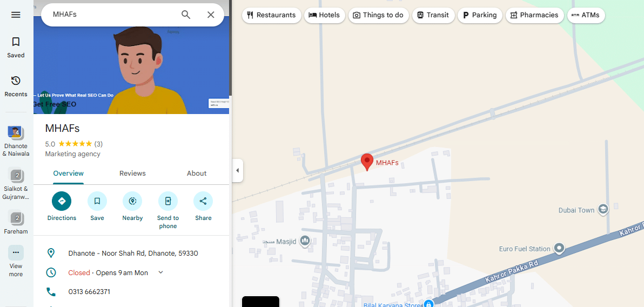
Task: Click the MHAFs place title
Action: pyautogui.click(x=62, y=128)
